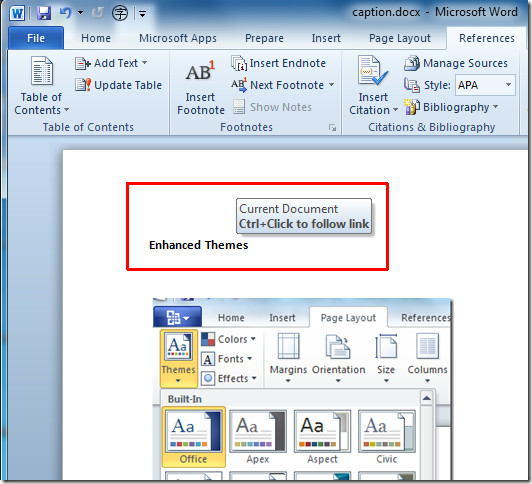Click the Themes button in the embedded image
The height and width of the screenshot is (484, 532).
[x=178, y=358]
